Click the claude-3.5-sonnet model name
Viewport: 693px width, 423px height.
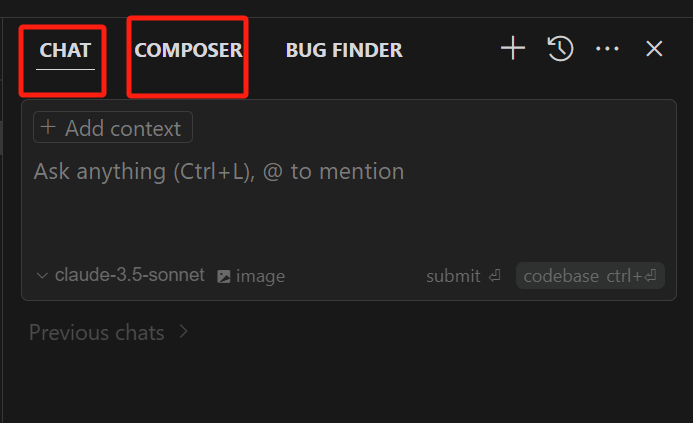[x=129, y=275]
